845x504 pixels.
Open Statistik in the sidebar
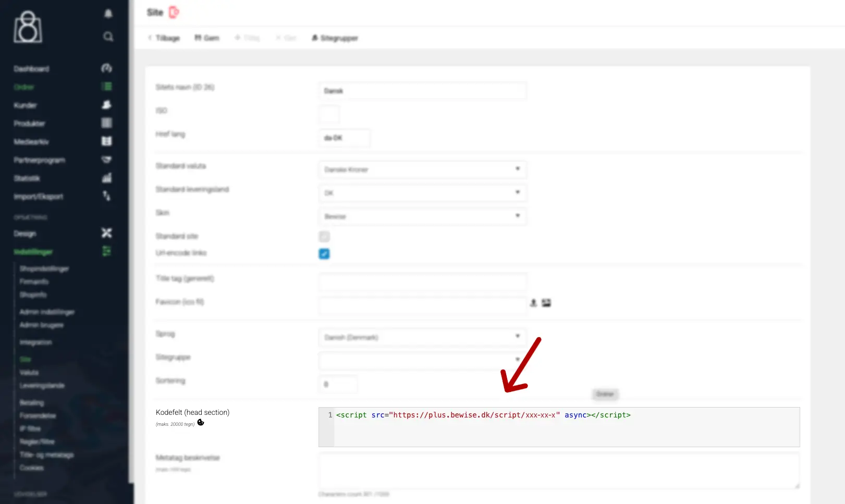tap(27, 178)
